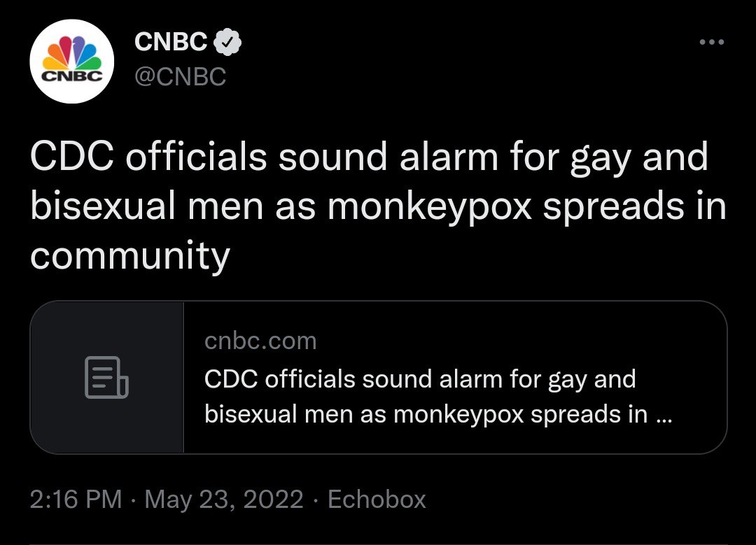
Task: Click the CNBC display name
Action: click(x=171, y=43)
